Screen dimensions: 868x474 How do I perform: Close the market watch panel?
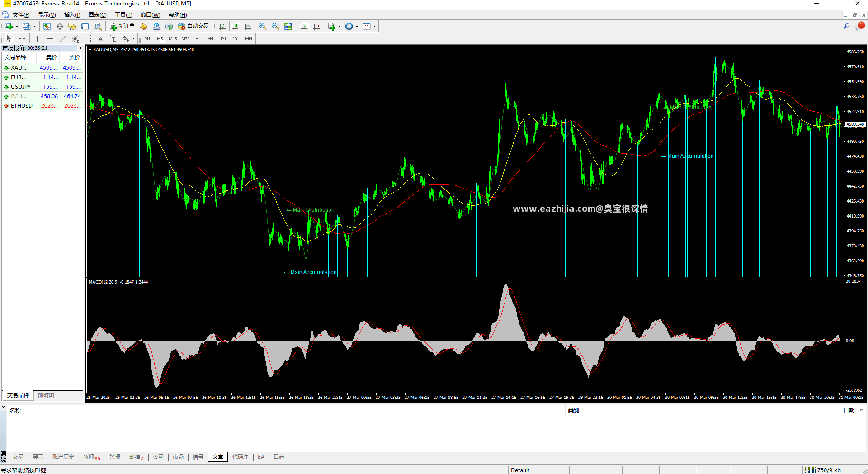point(80,48)
